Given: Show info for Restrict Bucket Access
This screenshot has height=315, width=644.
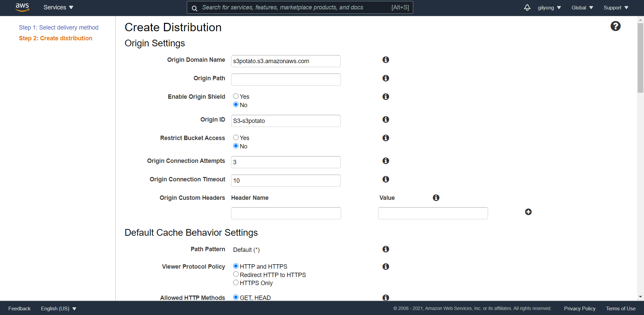Looking at the screenshot, I should click(x=386, y=138).
